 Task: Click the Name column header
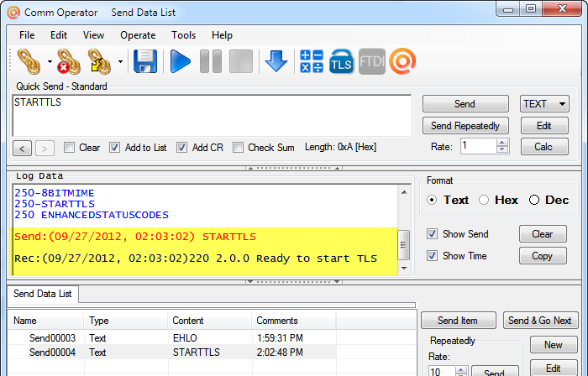(x=45, y=321)
